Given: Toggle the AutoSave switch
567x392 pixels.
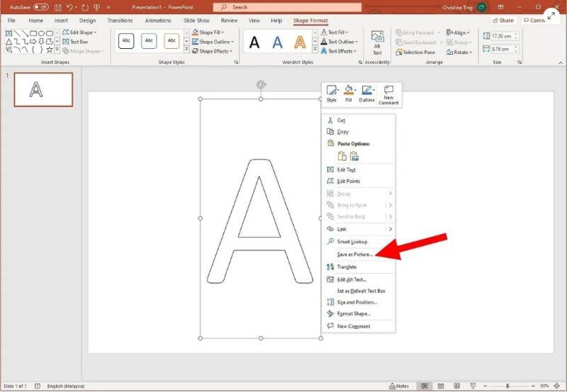Looking at the screenshot, I should 41,7.
